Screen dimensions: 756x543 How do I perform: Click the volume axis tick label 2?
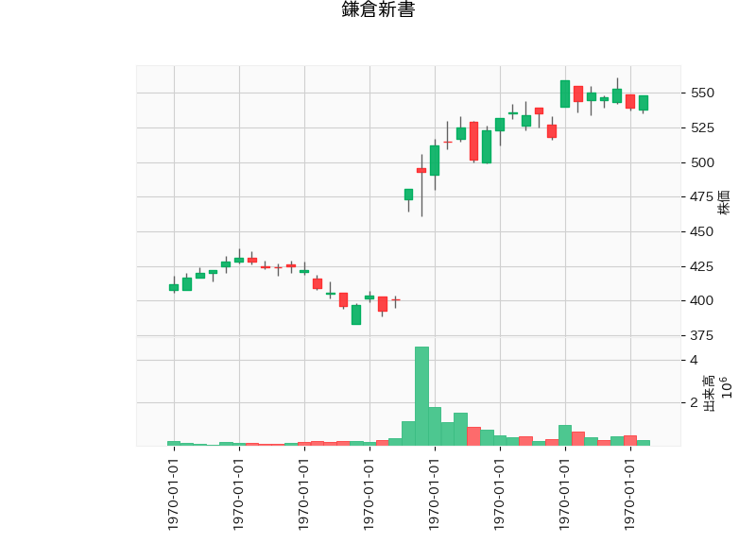point(694,403)
